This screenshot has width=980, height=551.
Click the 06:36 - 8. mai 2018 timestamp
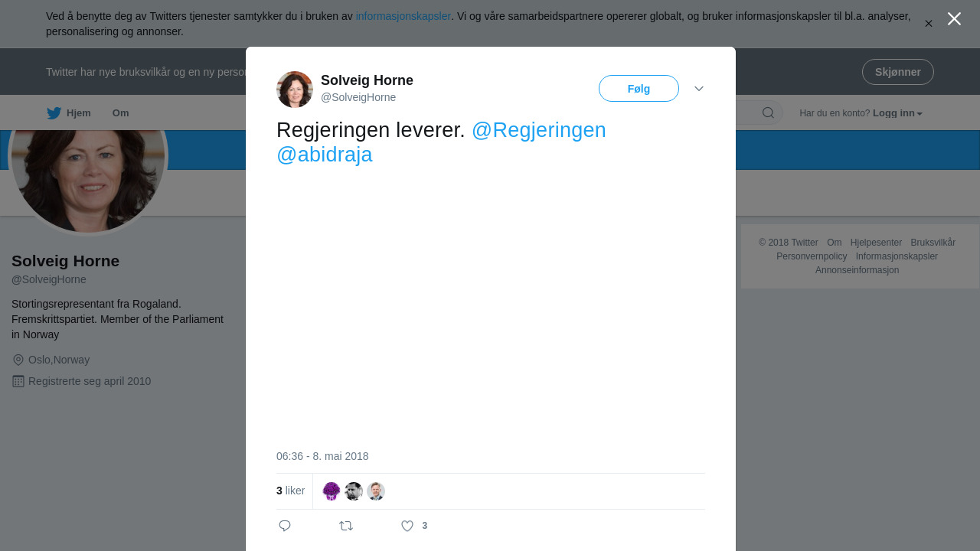pyautogui.click(x=322, y=456)
